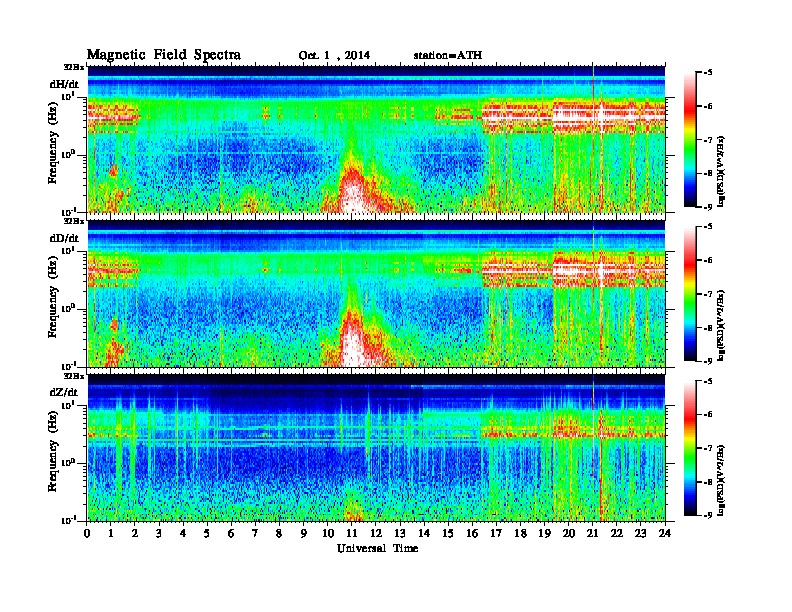Click hour tick label "6" on time axis

[x=232, y=533]
